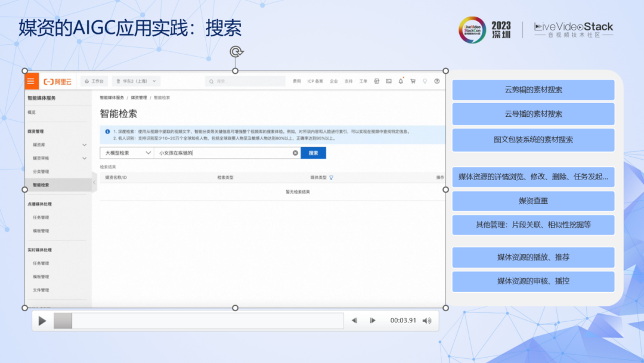
Task: Click the 智能检索 page heading
Action: click(x=118, y=114)
